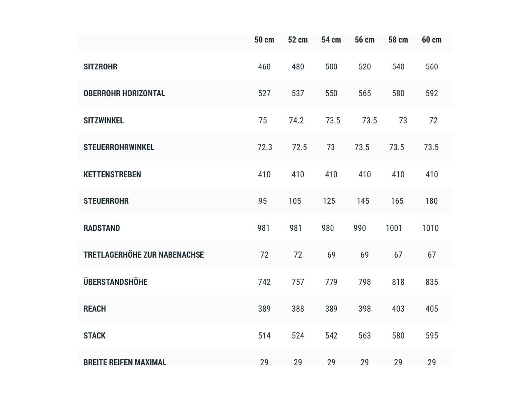
Task: Select the 60 cm size header
Action: coord(432,40)
